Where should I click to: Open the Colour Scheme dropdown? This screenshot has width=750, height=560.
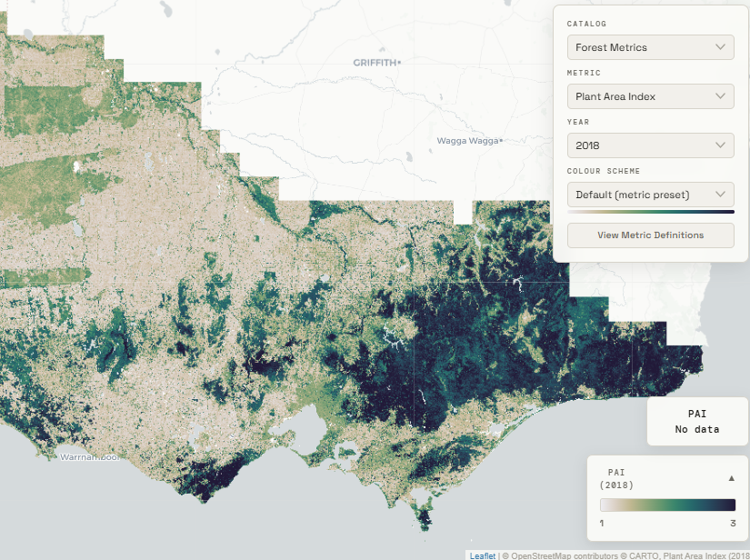[x=651, y=195]
